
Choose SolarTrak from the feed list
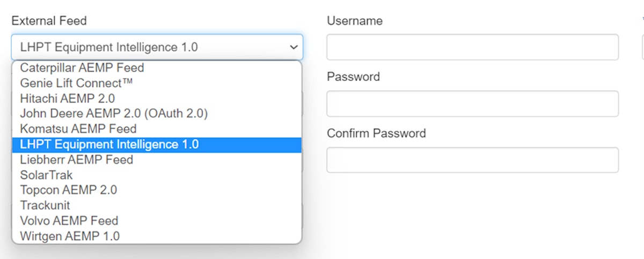[x=46, y=175]
